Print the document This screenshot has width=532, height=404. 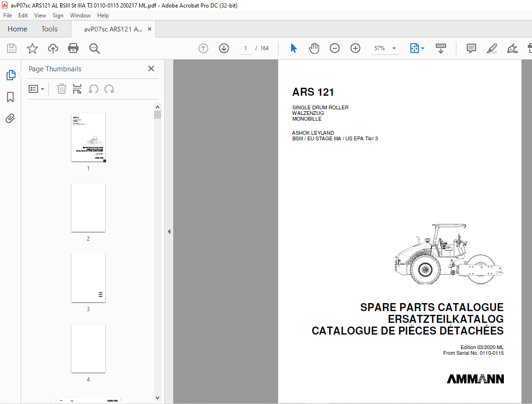[x=73, y=48]
